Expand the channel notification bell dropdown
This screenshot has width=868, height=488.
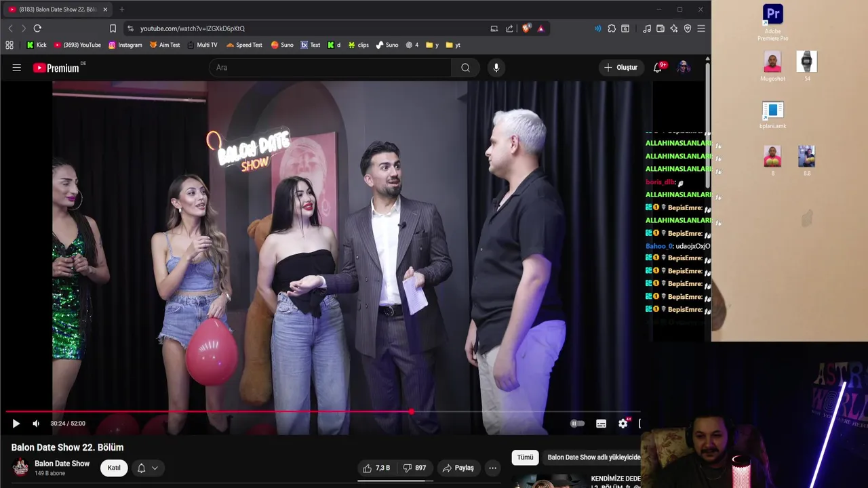[147, 468]
